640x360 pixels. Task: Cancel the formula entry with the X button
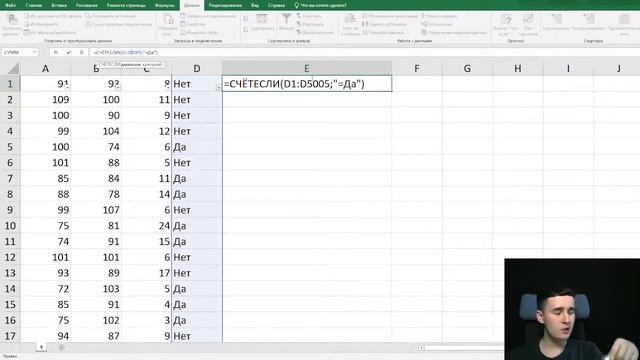tap(56, 52)
